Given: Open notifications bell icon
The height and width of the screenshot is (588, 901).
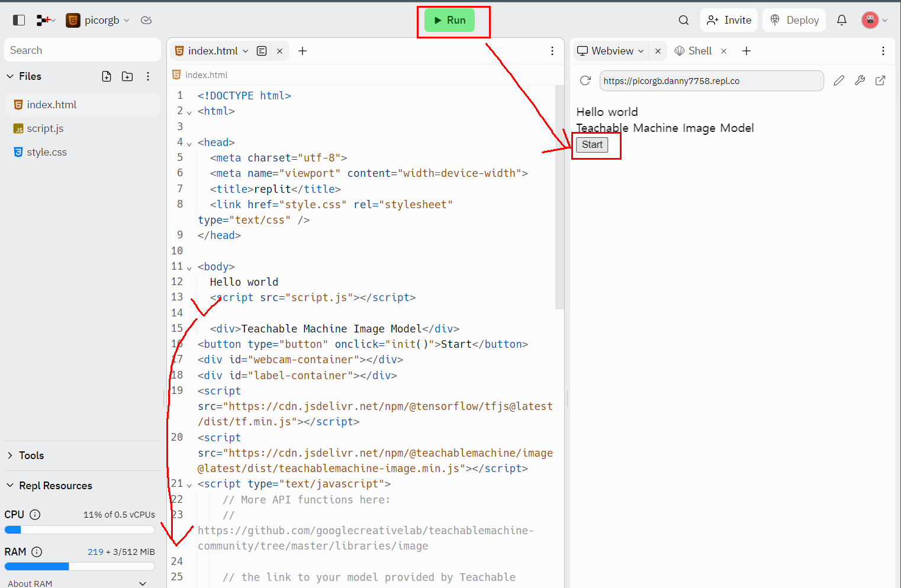Looking at the screenshot, I should click(842, 20).
